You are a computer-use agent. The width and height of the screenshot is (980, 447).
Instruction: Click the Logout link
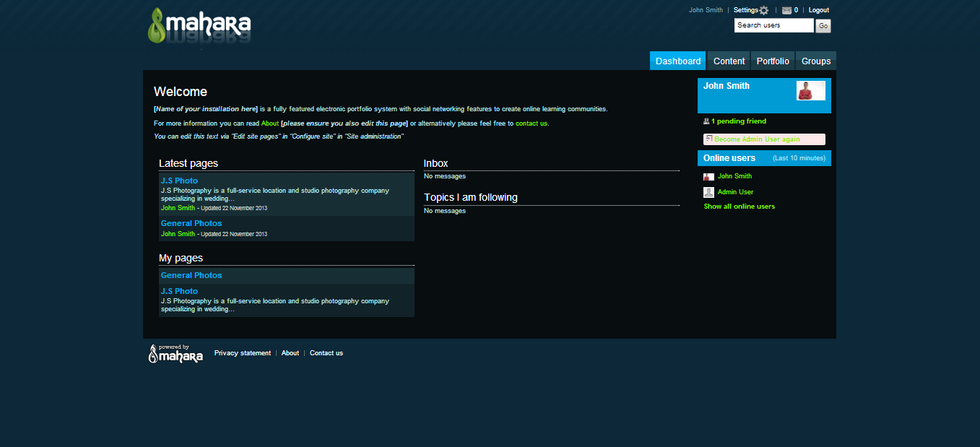pyautogui.click(x=818, y=10)
